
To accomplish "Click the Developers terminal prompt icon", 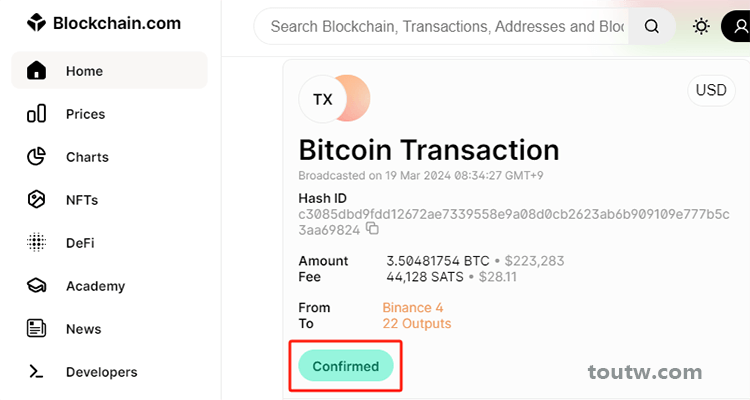I will (x=36, y=372).
